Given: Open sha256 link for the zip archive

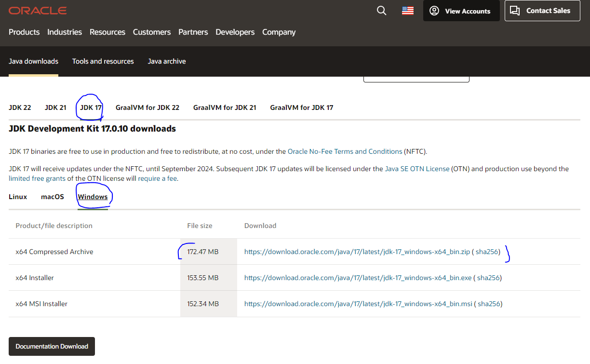Looking at the screenshot, I should point(487,252).
